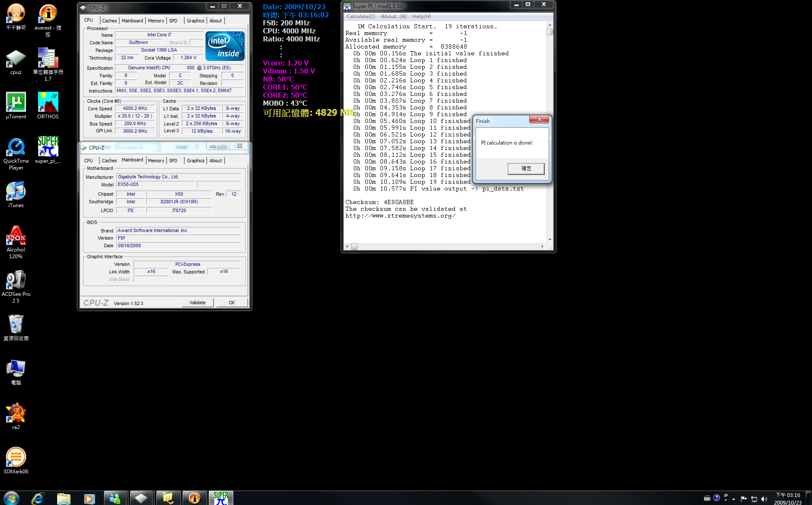Close the Finish dialog with red X

pos(539,120)
